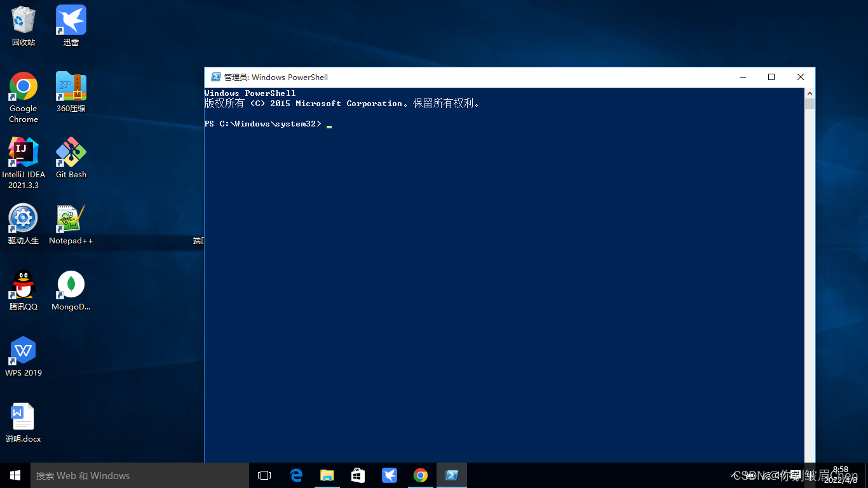Click the 腾讯QQ penguin icon
The image size is (868, 488).
coord(24,285)
